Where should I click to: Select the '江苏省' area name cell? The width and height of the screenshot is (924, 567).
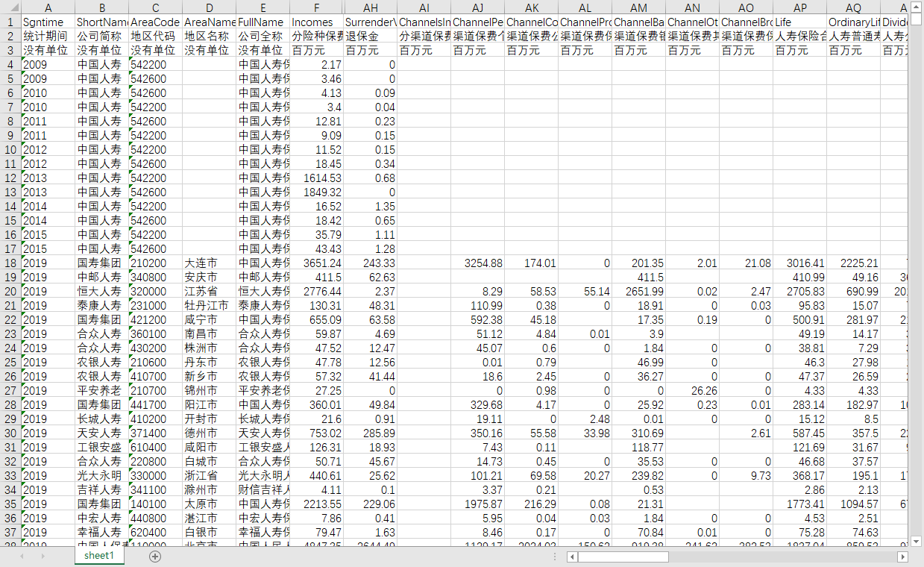210,291
